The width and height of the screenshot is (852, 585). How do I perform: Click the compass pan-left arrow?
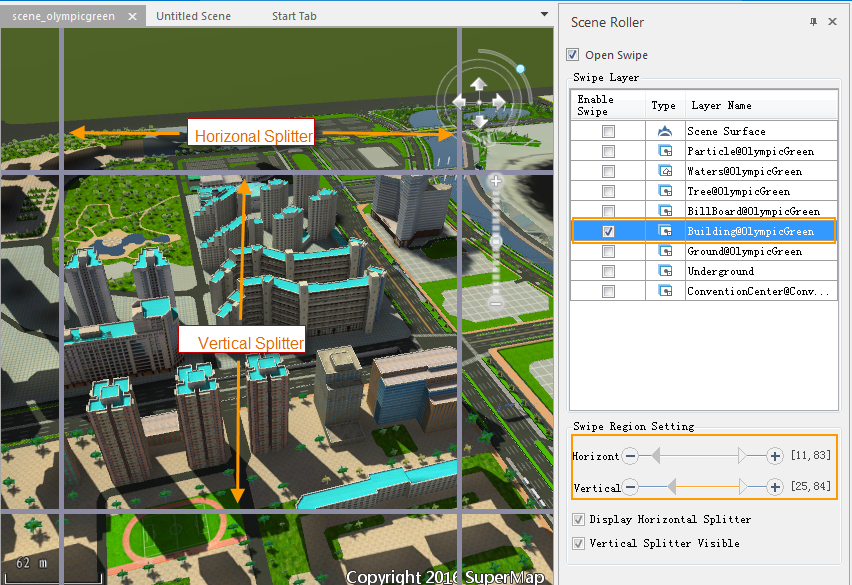click(459, 102)
